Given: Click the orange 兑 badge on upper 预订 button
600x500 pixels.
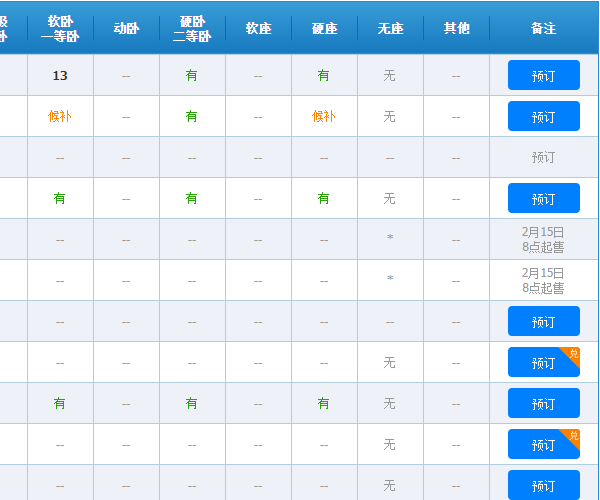Looking at the screenshot, I should tap(573, 354).
